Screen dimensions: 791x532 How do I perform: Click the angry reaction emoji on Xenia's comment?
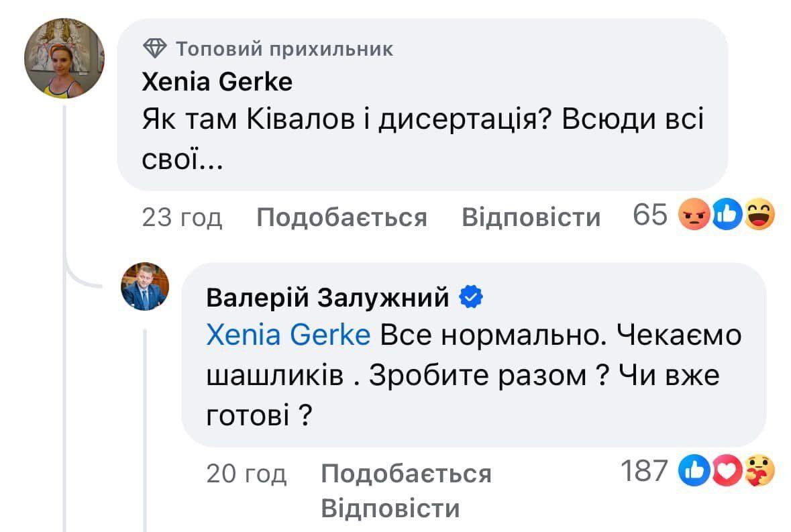[693, 217]
